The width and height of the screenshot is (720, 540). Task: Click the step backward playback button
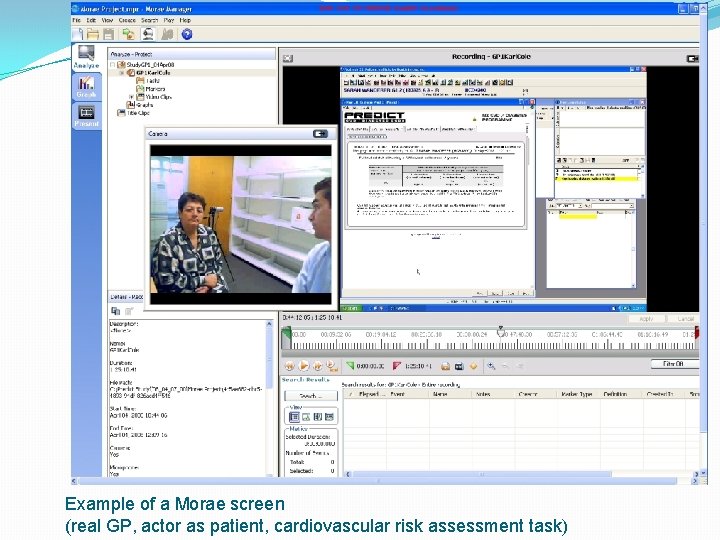pyautogui.click(x=290, y=366)
